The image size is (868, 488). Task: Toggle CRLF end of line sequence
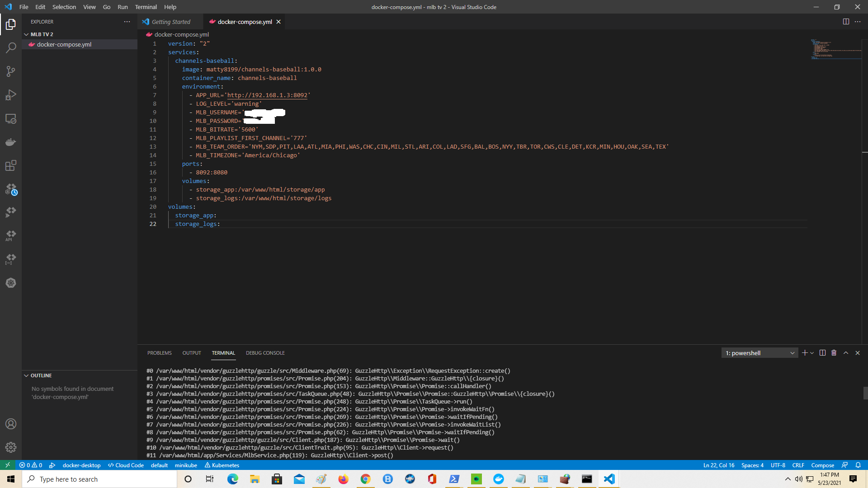point(798,465)
